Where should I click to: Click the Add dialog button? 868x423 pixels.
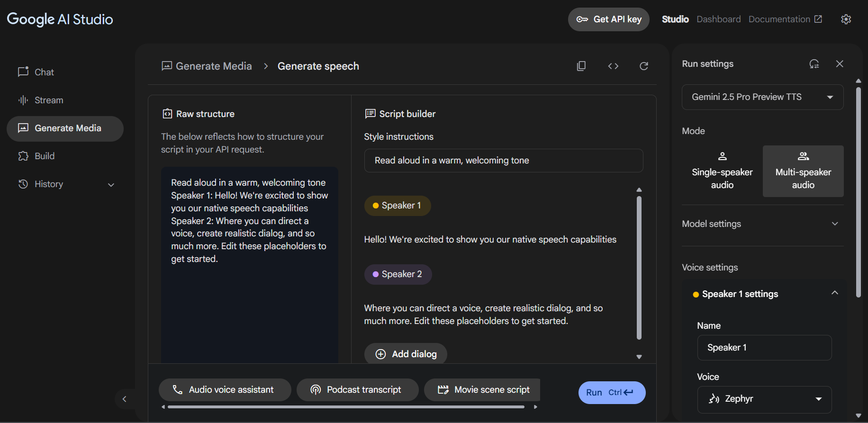tap(406, 354)
